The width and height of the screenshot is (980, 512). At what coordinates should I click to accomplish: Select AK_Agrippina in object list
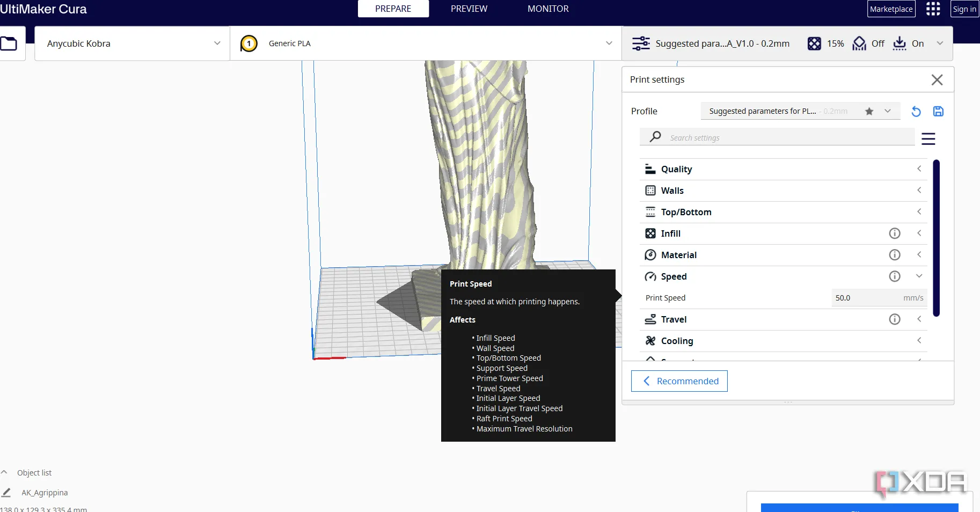click(45, 493)
